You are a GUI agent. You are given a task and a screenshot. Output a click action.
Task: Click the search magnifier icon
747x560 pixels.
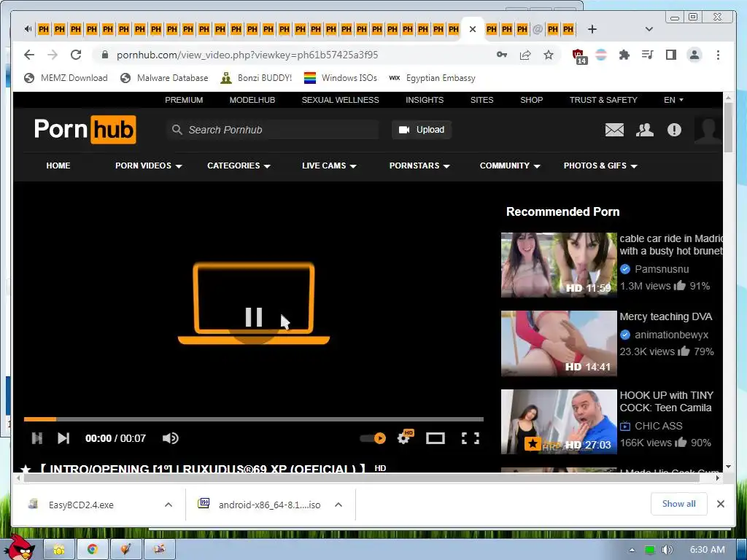click(177, 130)
